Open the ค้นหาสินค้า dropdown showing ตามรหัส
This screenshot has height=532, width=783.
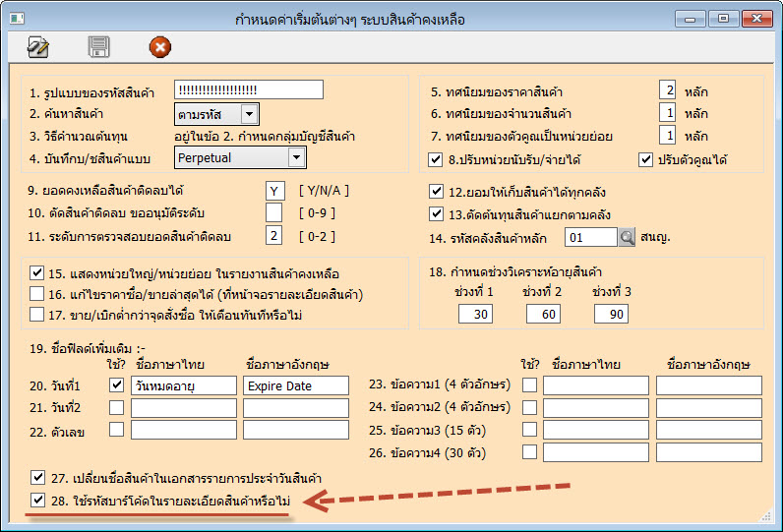[x=216, y=114]
